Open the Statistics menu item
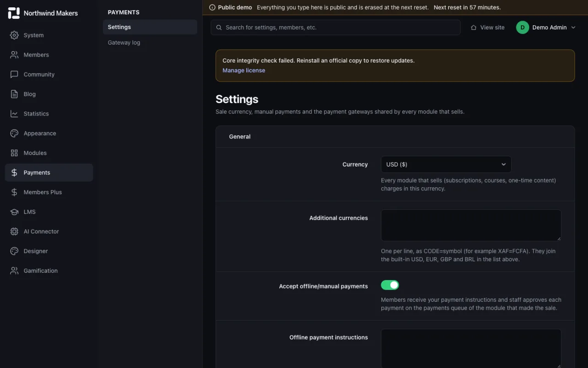 coord(49,114)
